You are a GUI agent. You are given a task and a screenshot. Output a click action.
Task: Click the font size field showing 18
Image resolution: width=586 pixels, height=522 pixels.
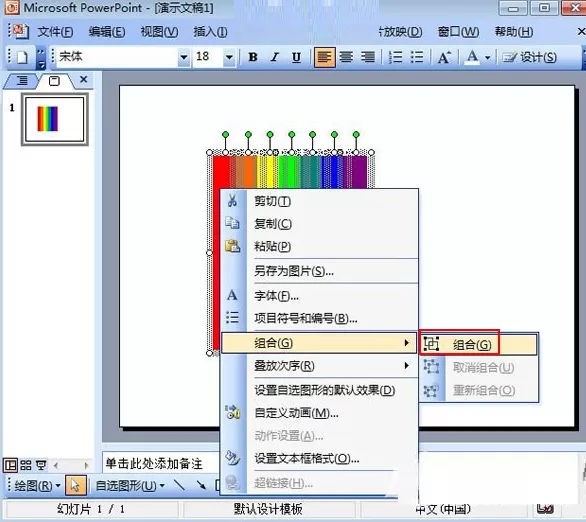208,57
